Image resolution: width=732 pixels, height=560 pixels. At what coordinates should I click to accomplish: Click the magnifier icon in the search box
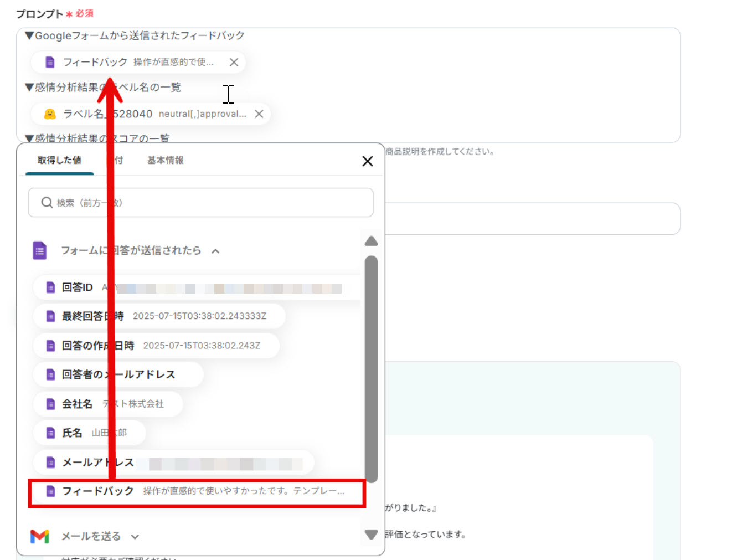click(47, 202)
